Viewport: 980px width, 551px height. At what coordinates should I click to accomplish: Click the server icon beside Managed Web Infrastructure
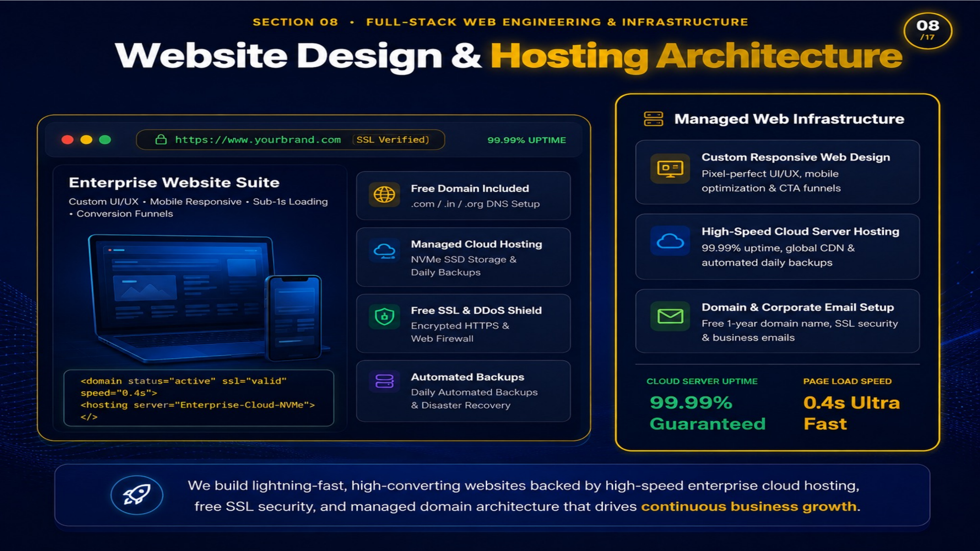coord(653,119)
